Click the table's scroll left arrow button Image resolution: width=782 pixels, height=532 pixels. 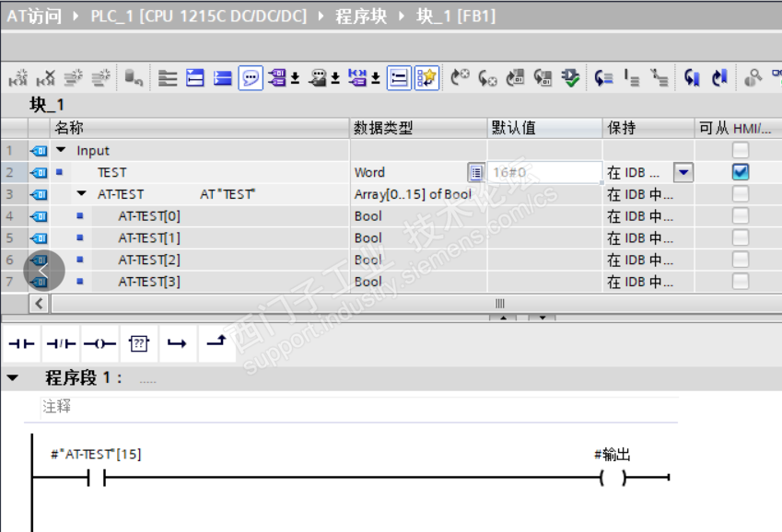coord(39,303)
